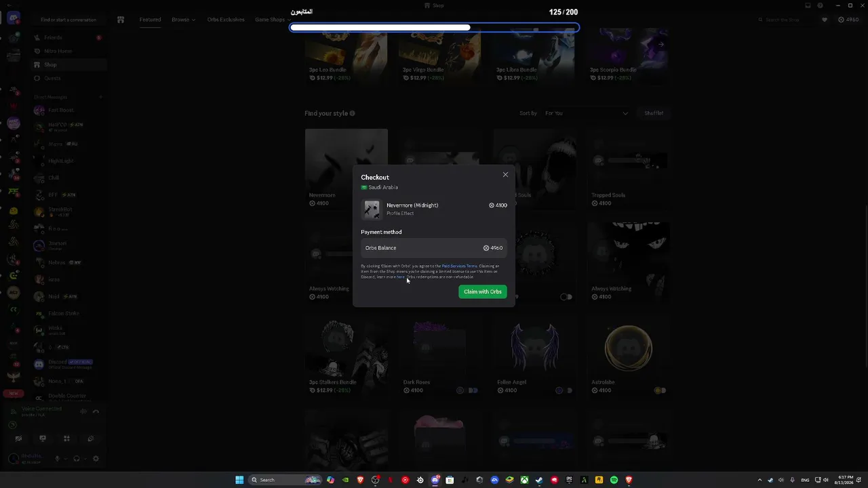Screen dimensions: 868x488
Task: Start an activity from voice panel
Action: click(x=66, y=439)
